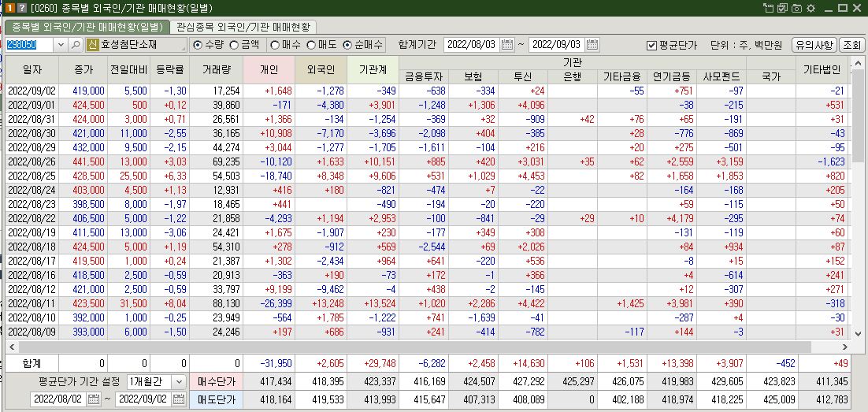Click the buy price 417,434 value
The width and height of the screenshot is (868, 412).
[269, 381]
